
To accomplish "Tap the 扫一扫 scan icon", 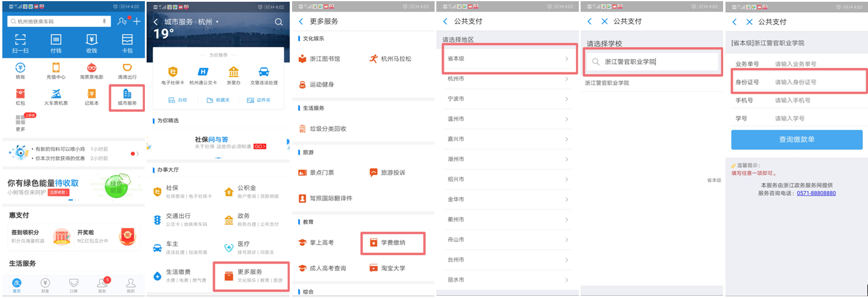I will tap(20, 40).
